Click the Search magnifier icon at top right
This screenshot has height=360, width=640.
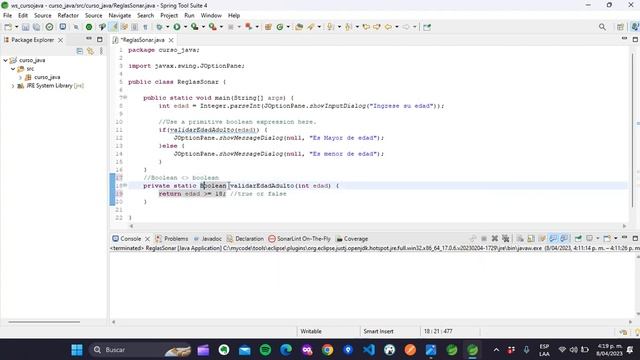point(602,27)
